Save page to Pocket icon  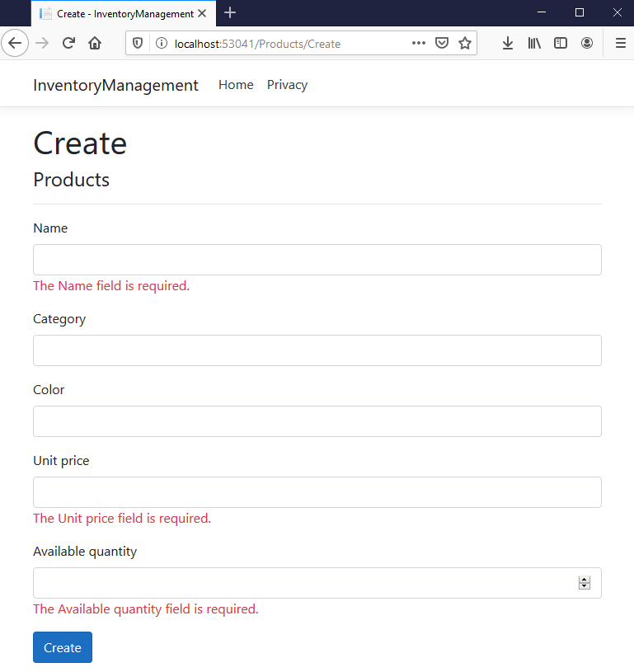[x=442, y=43]
